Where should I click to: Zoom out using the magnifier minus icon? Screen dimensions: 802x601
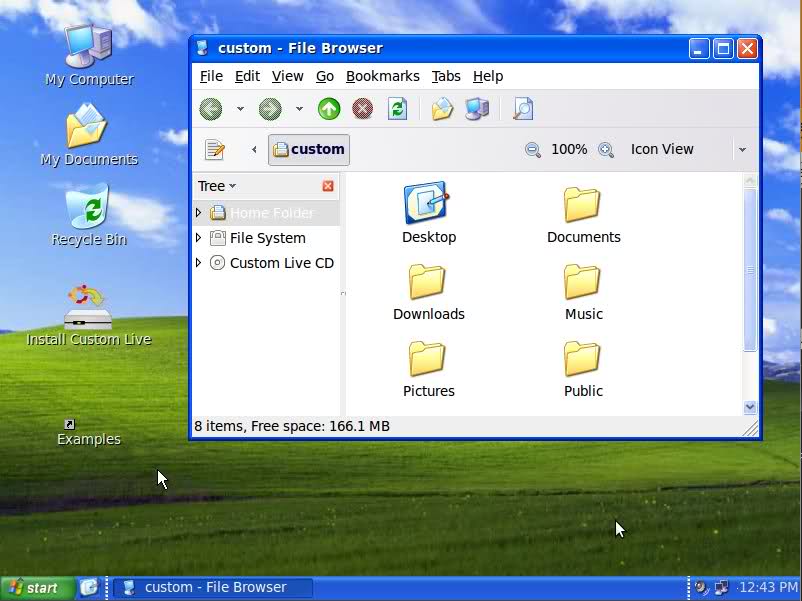point(533,149)
